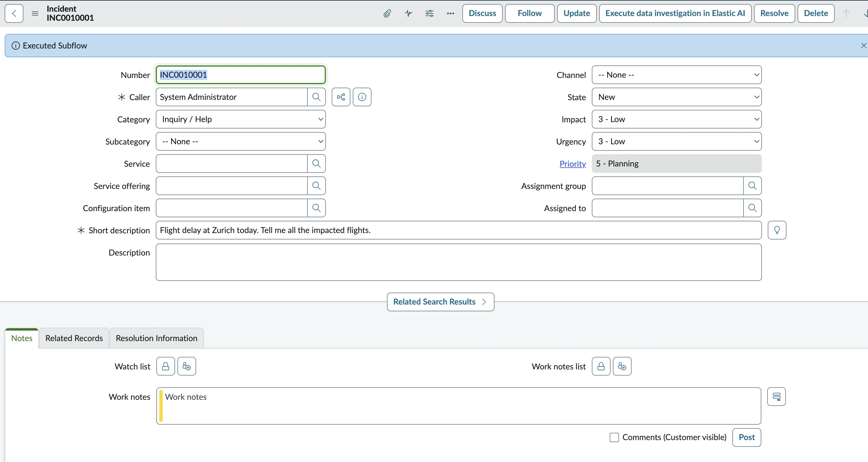Open the activity stream pulse icon
Image resolution: width=868 pixels, height=462 pixels.
408,13
